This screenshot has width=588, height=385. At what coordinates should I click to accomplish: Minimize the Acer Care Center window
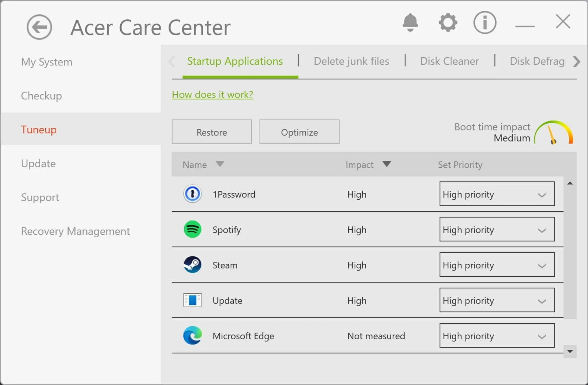(x=525, y=26)
